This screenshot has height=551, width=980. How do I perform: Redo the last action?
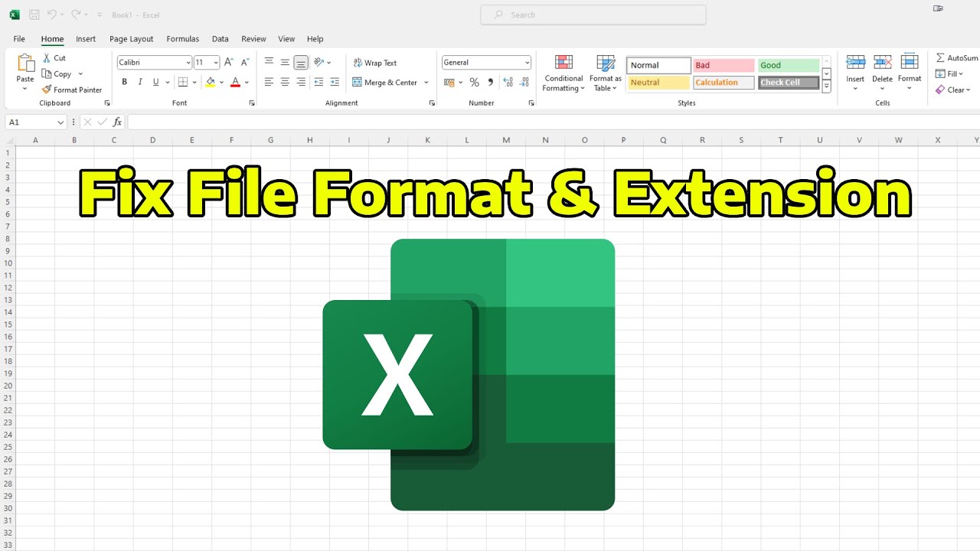coord(76,15)
